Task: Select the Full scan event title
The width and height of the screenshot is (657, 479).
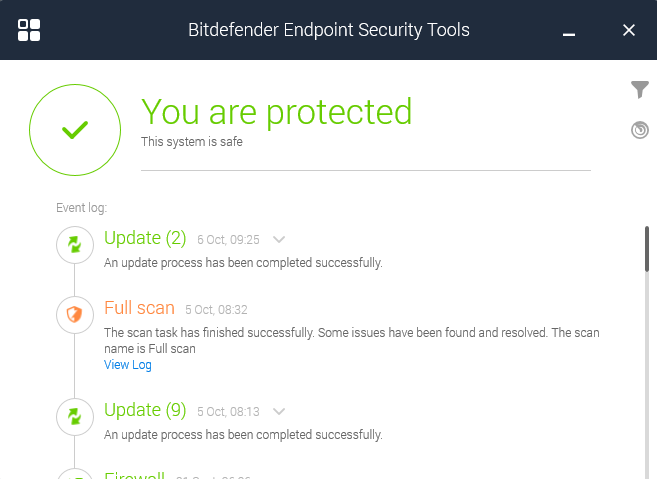Action: tap(139, 308)
